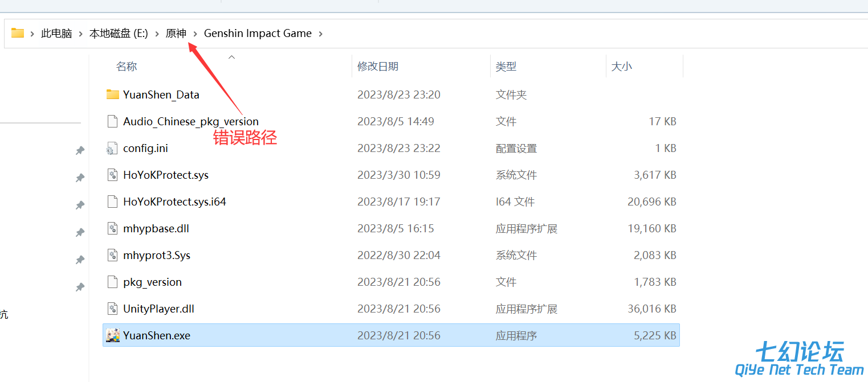Click size 1,783 KB of pkg_version
The height and width of the screenshot is (382, 868).
[x=655, y=282]
